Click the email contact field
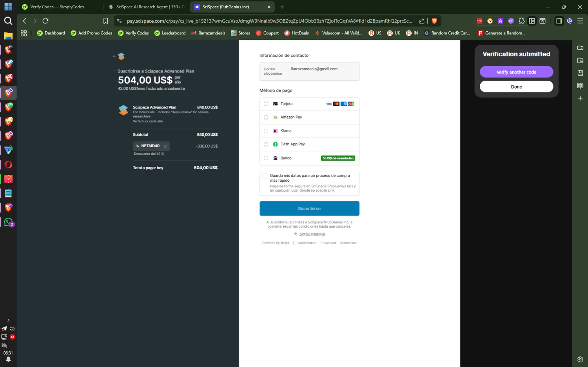 pyautogui.click(x=309, y=71)
